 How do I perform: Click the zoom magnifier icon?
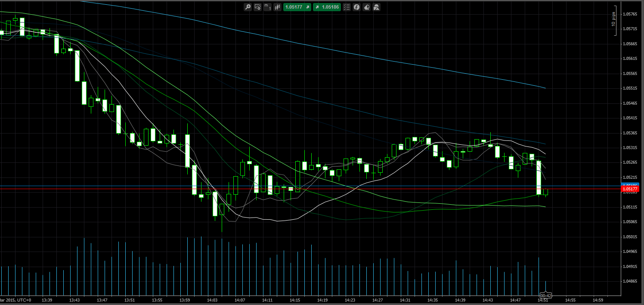point(248,7)
